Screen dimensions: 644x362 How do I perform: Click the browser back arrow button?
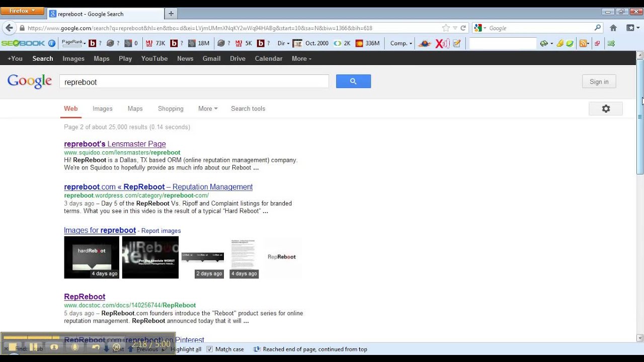coord(9,28)
